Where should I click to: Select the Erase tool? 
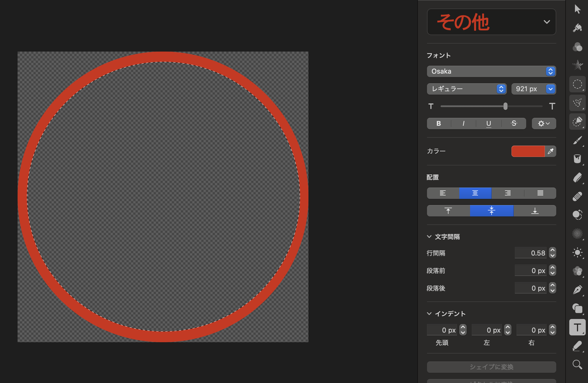coord(577,178)
